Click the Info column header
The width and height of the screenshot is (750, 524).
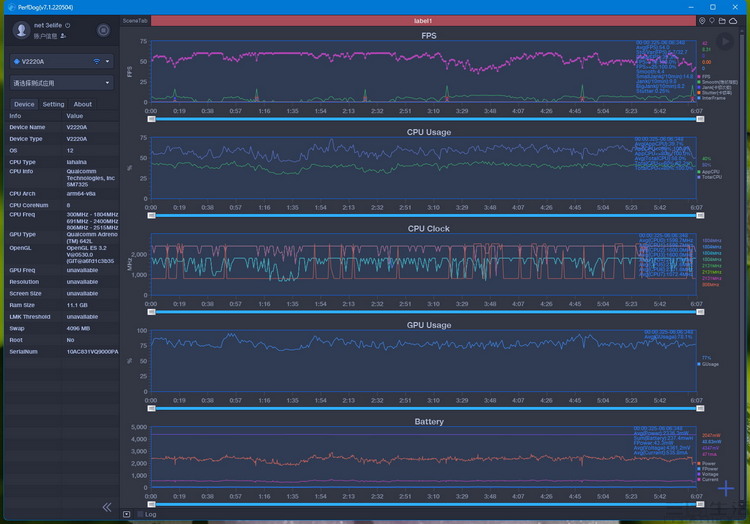click(15, 116)
